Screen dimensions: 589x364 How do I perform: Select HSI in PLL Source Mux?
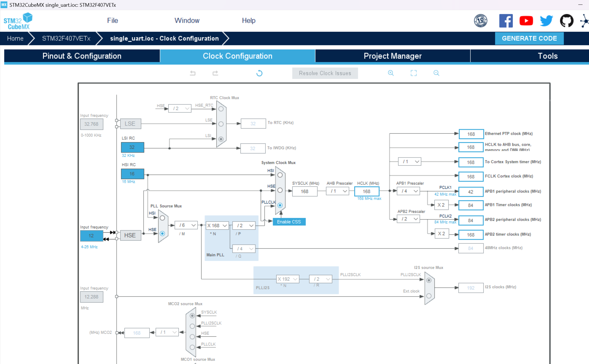tap(162, 218)
